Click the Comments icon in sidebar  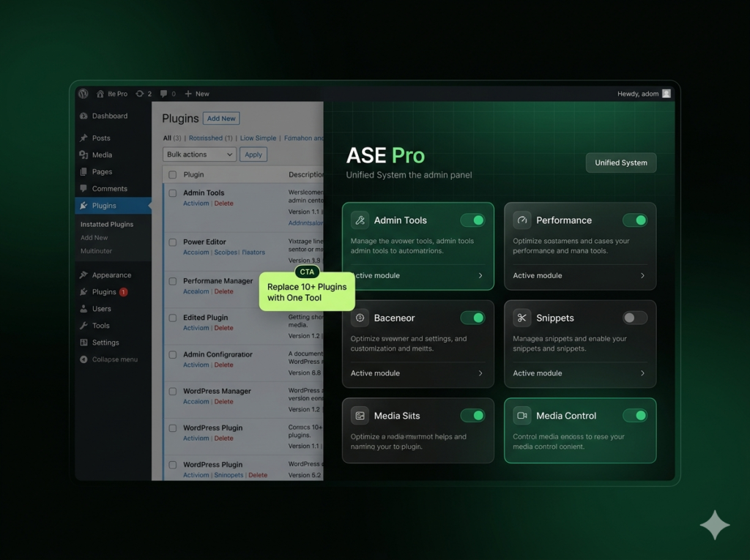point(83,188)
